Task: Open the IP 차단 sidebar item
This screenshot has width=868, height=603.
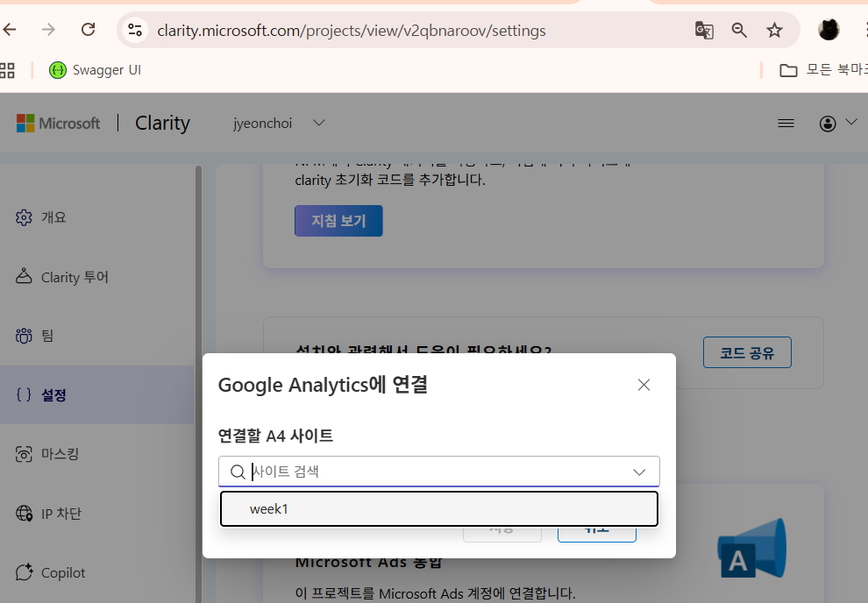Action: (x=96, y=514)
